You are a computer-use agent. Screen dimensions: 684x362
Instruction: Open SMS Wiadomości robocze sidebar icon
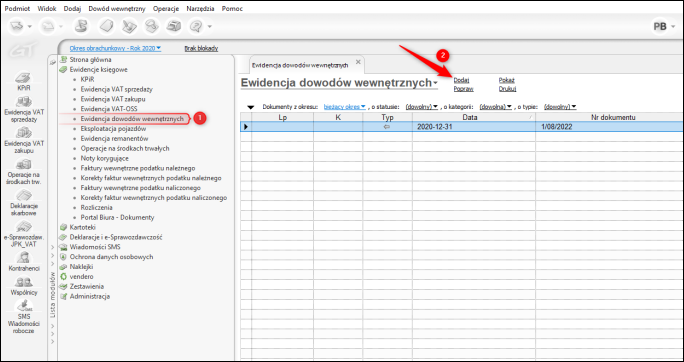click(23, 305)
